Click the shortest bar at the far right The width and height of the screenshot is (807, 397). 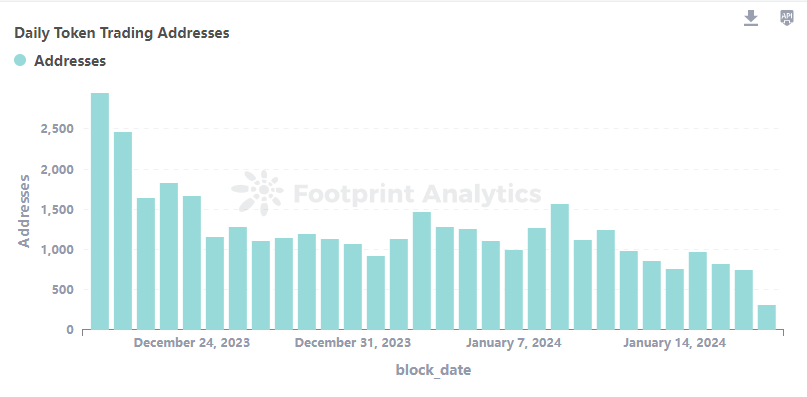[x=766, y=317]
